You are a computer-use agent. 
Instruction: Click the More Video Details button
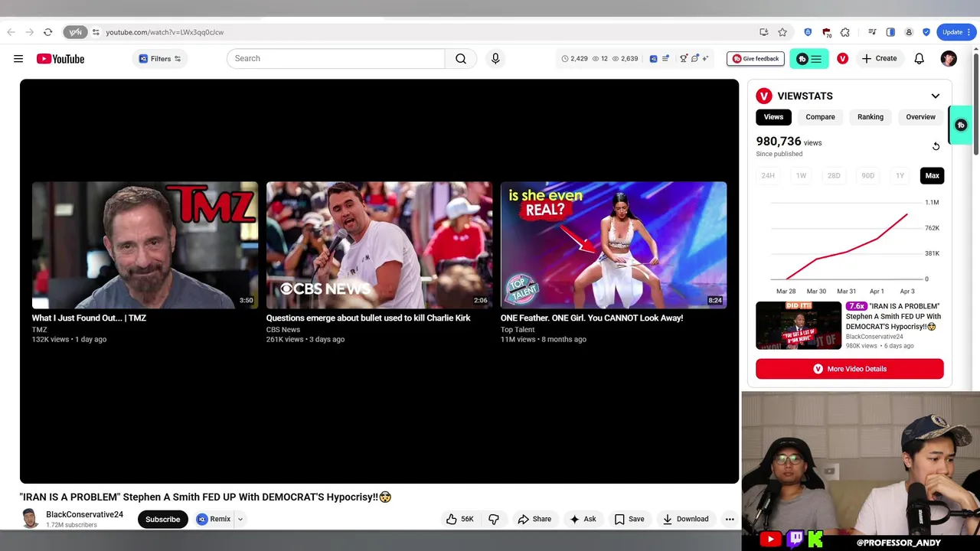click(x=849, y=369)
